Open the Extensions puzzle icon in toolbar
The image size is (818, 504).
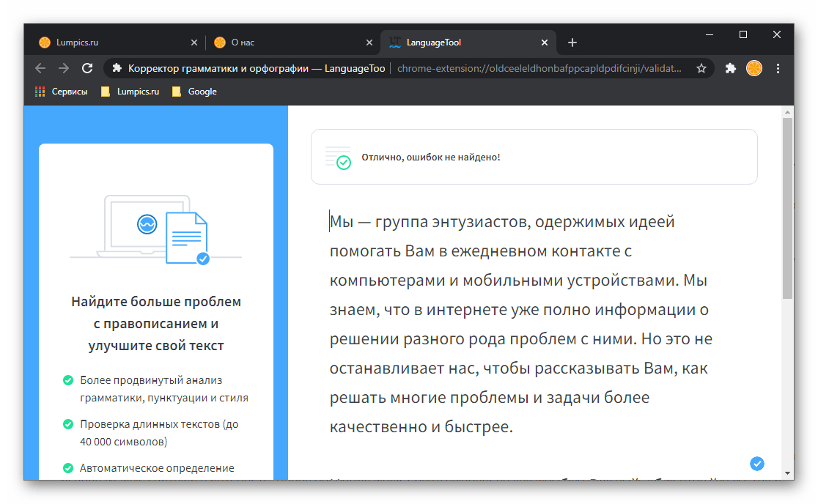pyautogui.click(x=730, y=68)
